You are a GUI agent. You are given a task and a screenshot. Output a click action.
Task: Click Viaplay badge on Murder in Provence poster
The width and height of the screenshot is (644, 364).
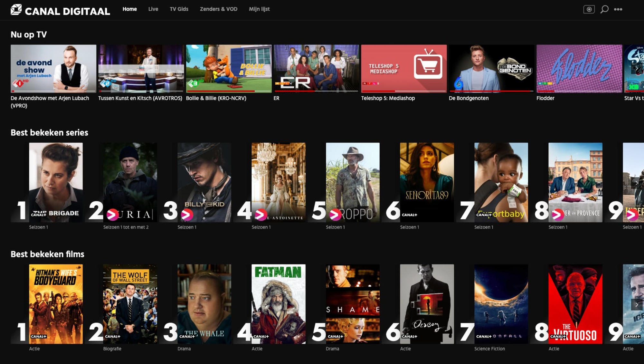558,214
